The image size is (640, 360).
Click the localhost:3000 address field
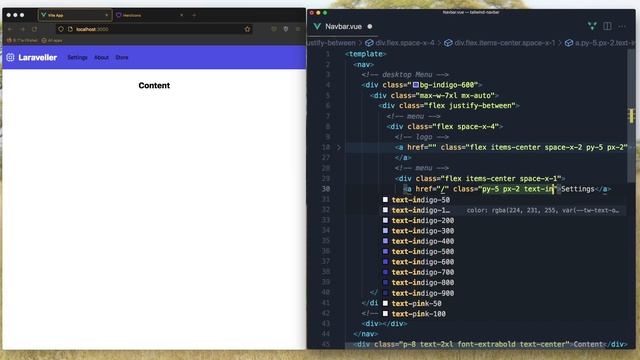point(154,29)
